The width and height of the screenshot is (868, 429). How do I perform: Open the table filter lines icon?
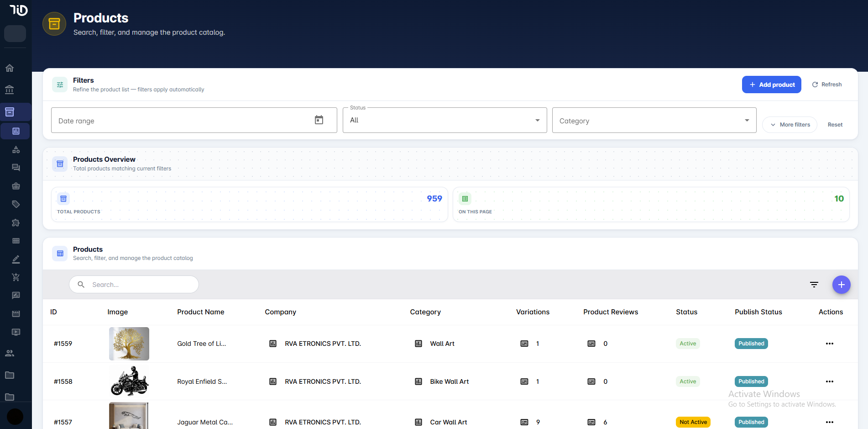[814, 285]
